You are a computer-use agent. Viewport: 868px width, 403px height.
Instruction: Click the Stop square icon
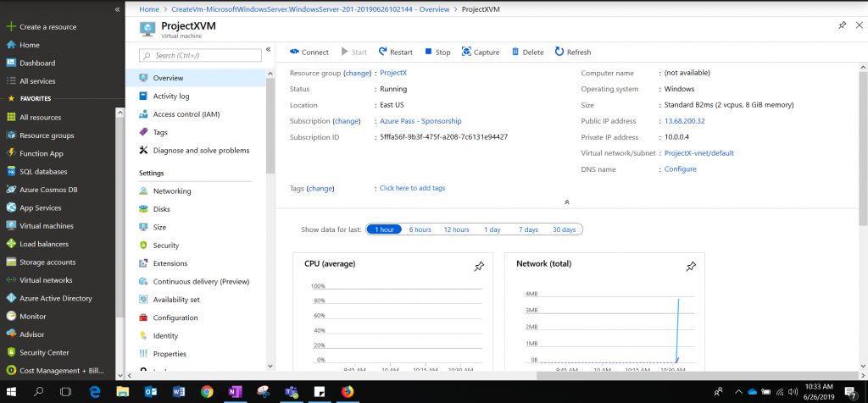[428, 52]
